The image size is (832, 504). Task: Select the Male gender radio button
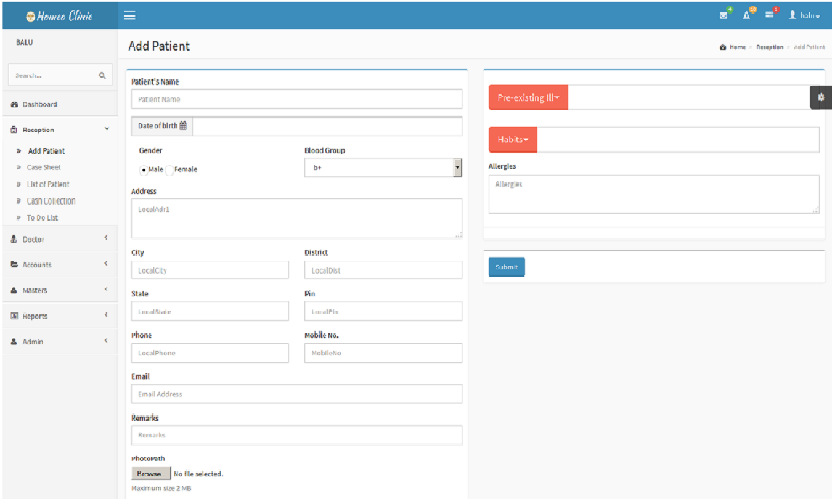point(144,169)
